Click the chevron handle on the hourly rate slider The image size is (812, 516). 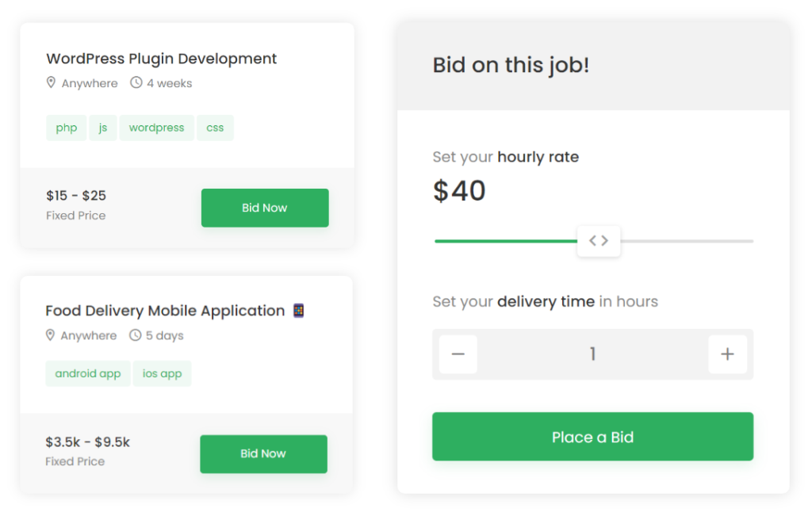(x=599, y=240)
